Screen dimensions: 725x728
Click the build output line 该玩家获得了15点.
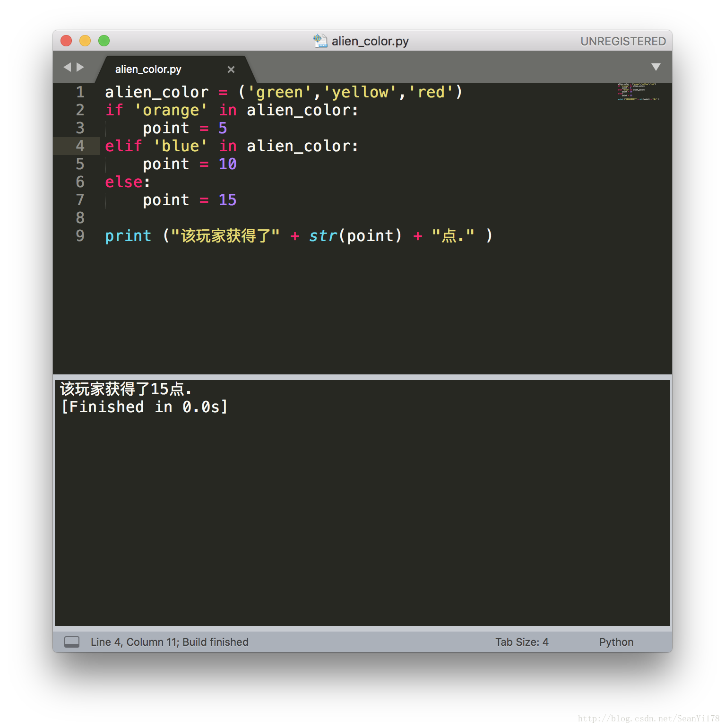(126, 389)
